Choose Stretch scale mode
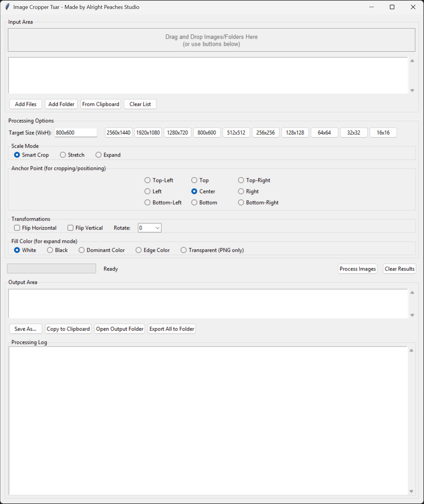Viewport: 424px width, 504px height. (x=63, y=155)
